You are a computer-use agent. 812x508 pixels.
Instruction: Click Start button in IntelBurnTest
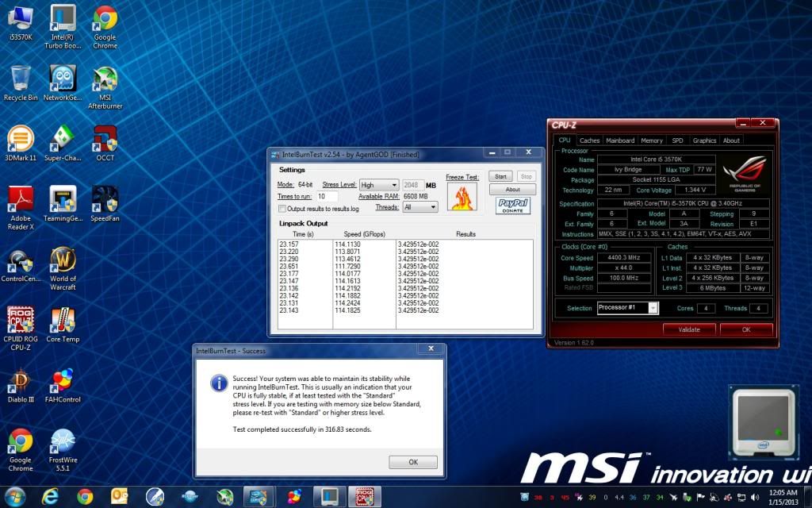[501, 176]
